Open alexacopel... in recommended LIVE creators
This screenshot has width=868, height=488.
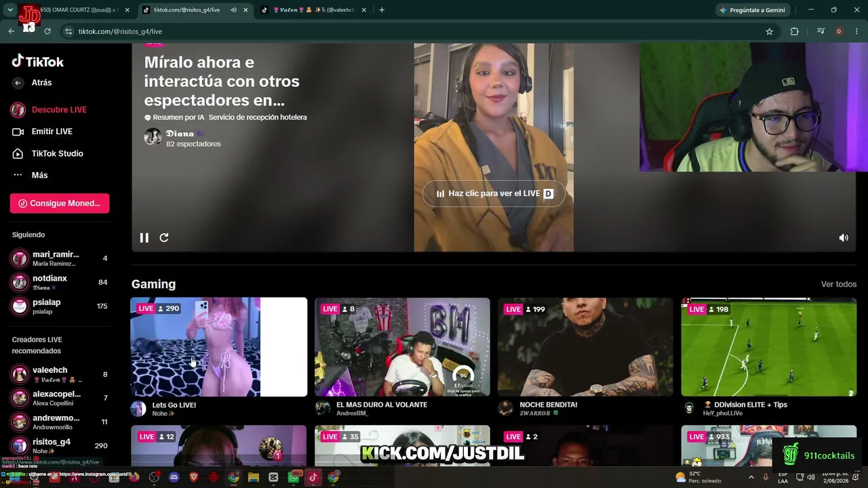point(60,398)
